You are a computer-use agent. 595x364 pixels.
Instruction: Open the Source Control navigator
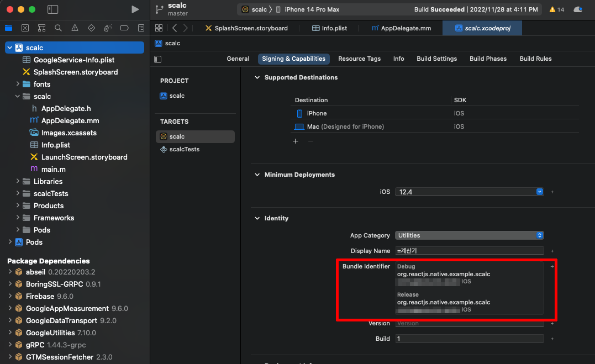25,28
